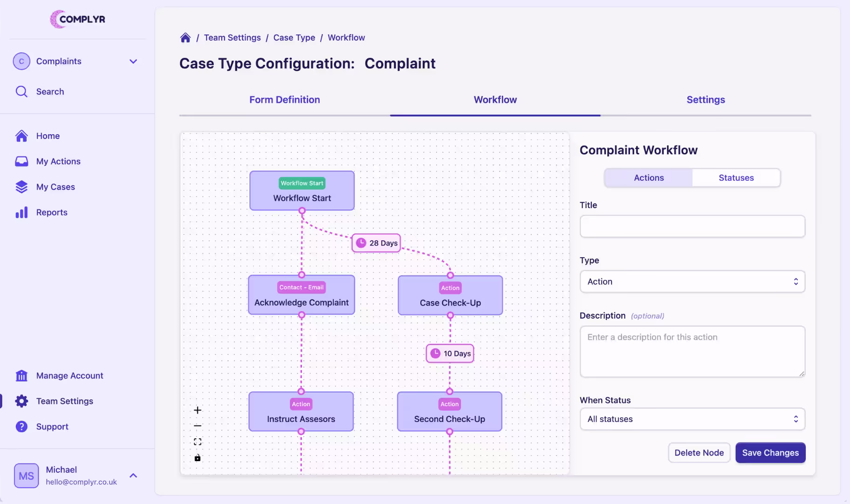Switch to the Form Definition tab
Image resolution: width=850 pixels, height=504 pixels.
285,100
